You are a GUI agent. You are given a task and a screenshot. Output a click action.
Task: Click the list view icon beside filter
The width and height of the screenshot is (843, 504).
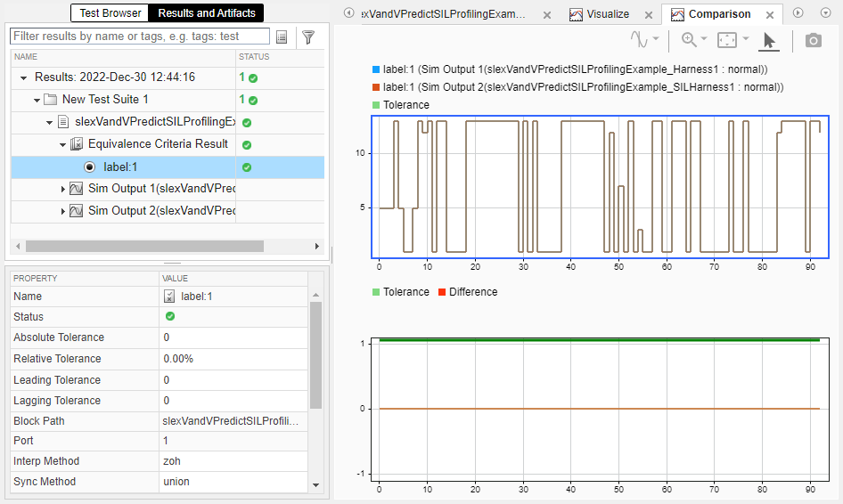pos(282,37)
